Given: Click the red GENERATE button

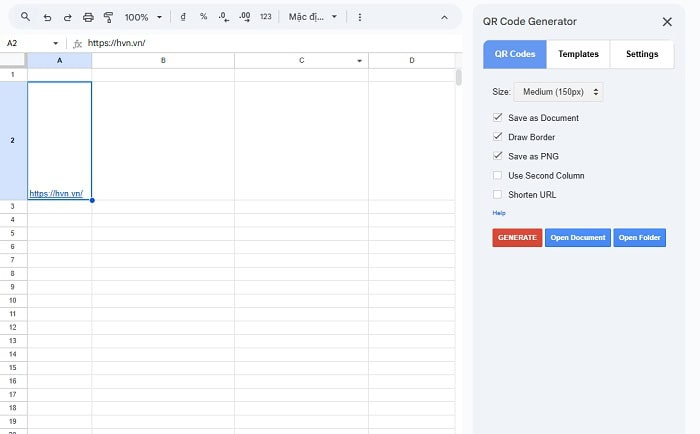Looking at the screenshot, I should pyautogui.click(x=517, y=238).
